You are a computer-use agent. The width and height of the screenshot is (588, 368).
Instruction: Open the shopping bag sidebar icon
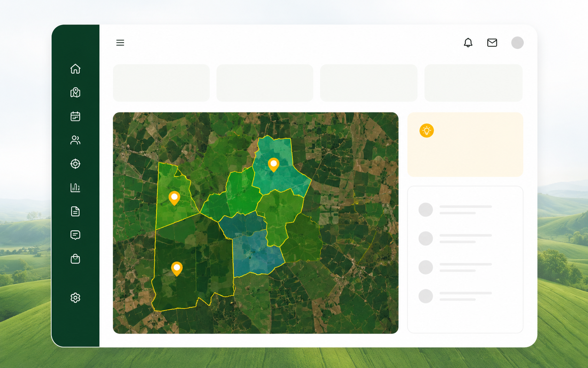coord(75,259)
